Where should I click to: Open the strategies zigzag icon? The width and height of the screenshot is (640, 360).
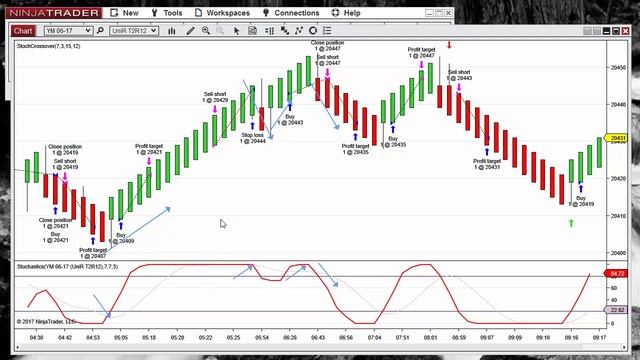(x=299, y=31)
